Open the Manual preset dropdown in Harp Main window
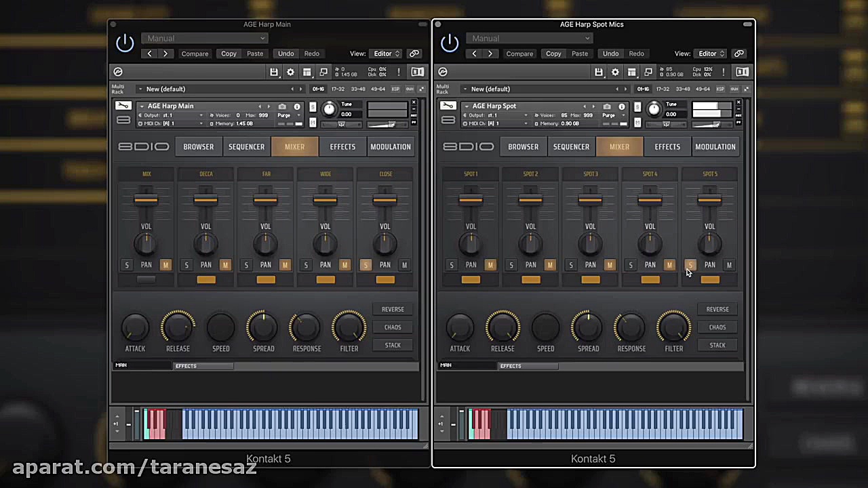 [204, 39]
